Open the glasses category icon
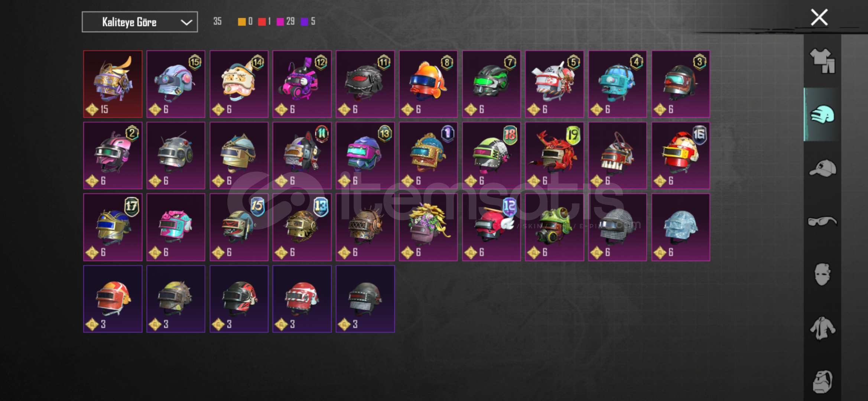Viewport: 868px width, 401px height. [822, 221]
